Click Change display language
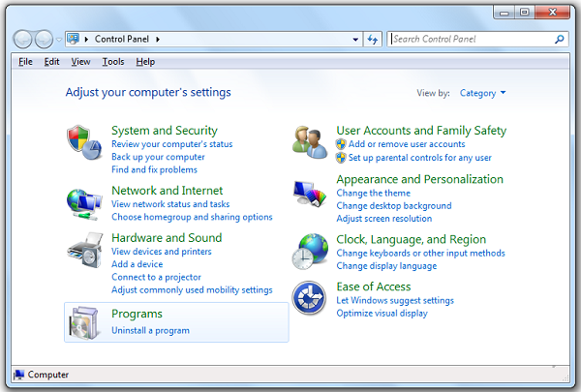Image resolution: width=581 pixels, height=392 pixels. tap(386, 266)
